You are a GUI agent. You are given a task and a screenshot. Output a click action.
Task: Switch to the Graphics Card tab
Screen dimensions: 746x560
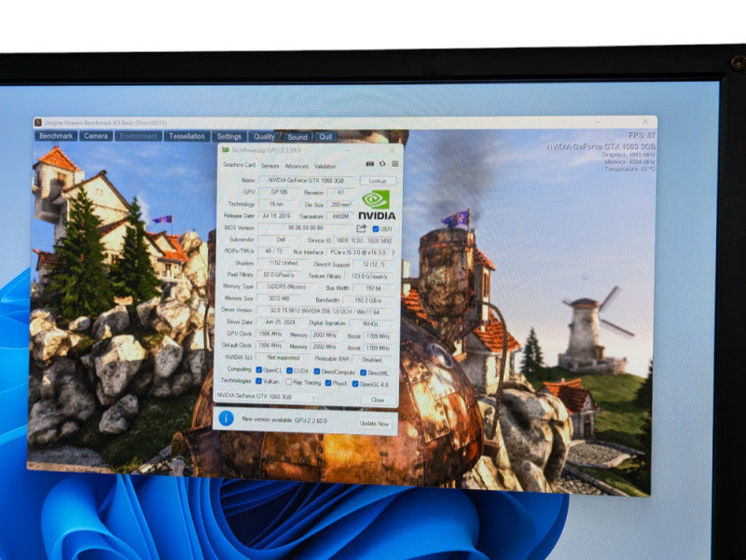[240, 165]
